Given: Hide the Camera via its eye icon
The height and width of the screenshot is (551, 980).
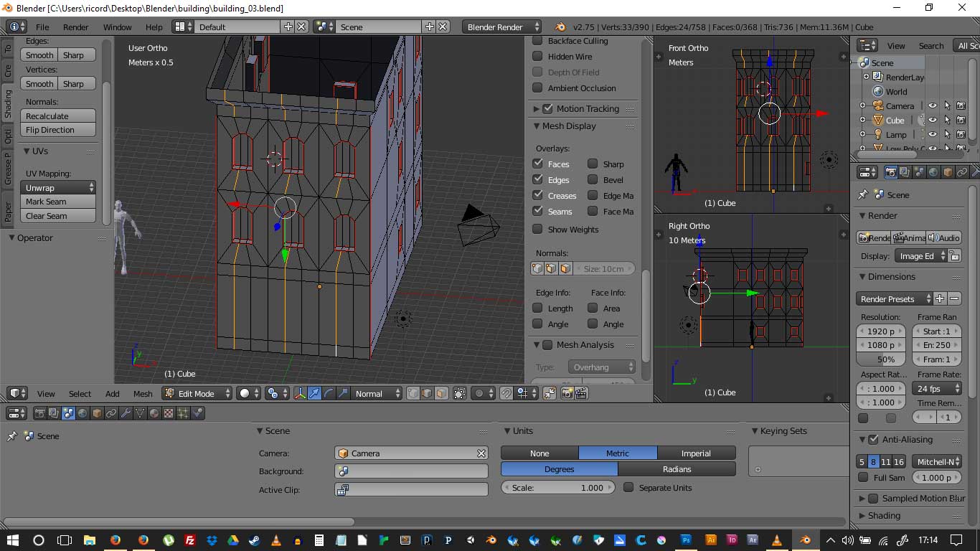Looking at the screenshot, I should pos(932,106).
